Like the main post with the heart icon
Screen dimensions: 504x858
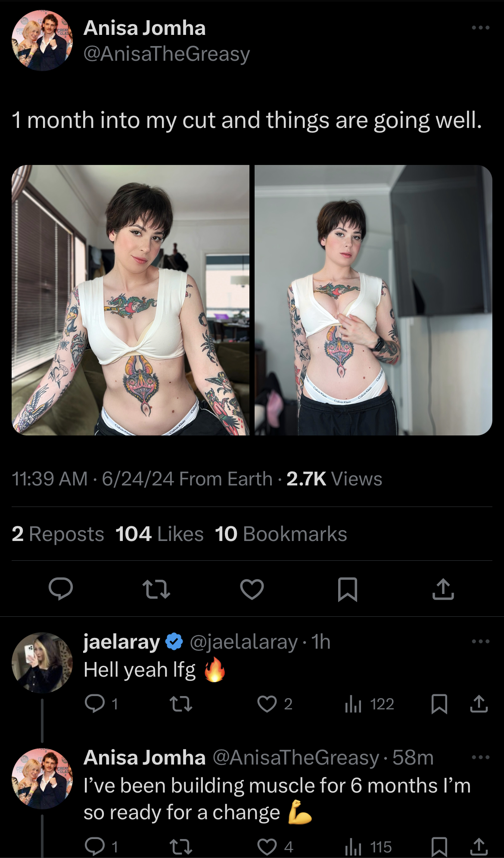pos(252,589)
